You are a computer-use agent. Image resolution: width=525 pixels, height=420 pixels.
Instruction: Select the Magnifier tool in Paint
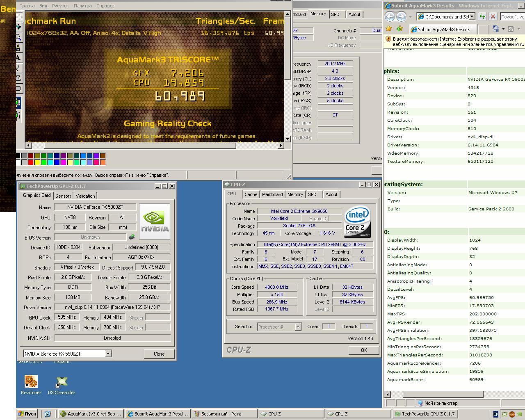click(18, 37)
